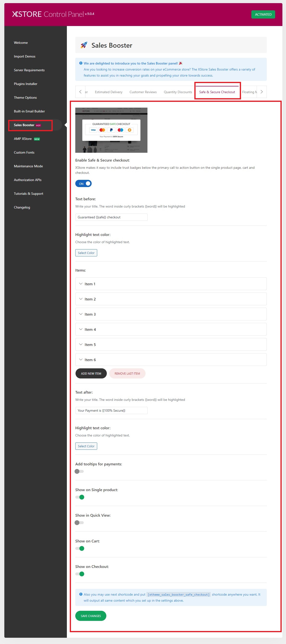Enable Show in Quick View toggle
This screenshot has height=644, width=286.
pos(79,522)
